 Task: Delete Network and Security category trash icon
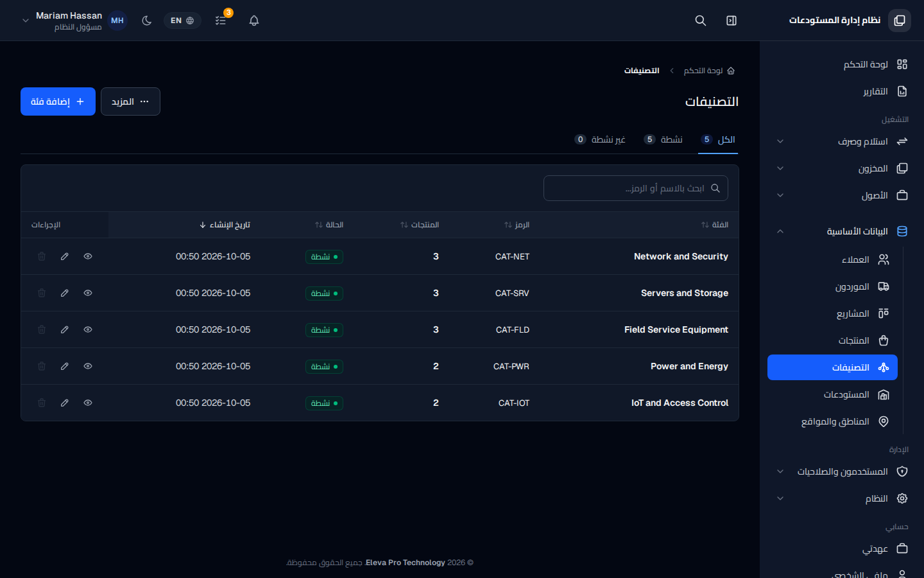pos(42,256)
